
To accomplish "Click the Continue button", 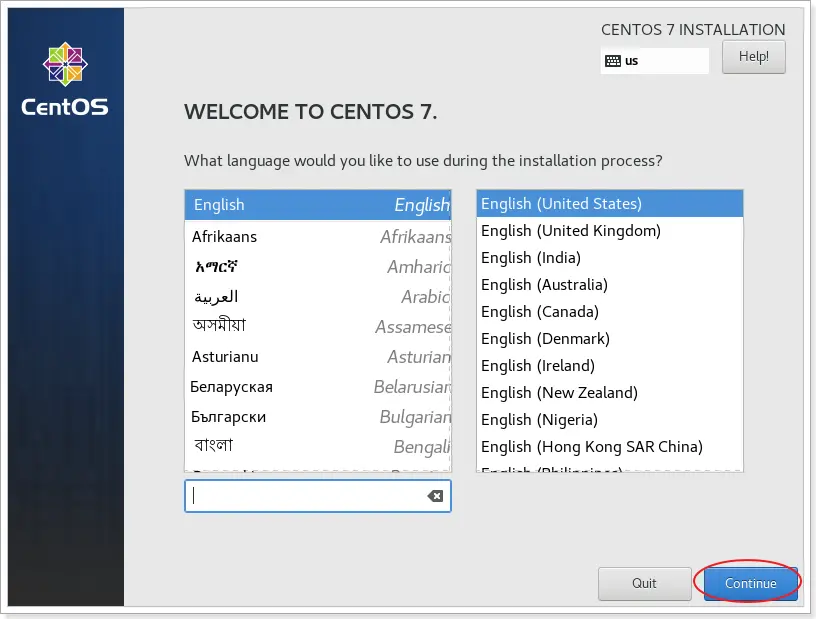I will (750, 584).
